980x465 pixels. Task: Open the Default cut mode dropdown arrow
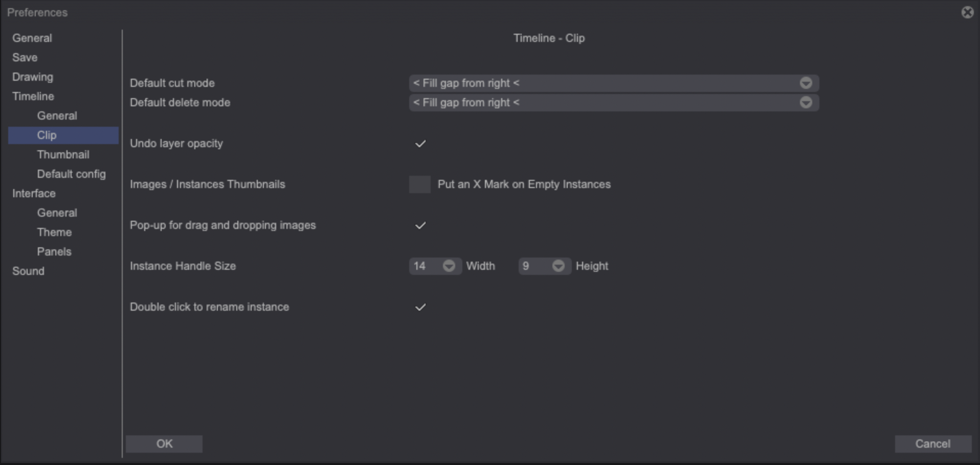(806, 83)
